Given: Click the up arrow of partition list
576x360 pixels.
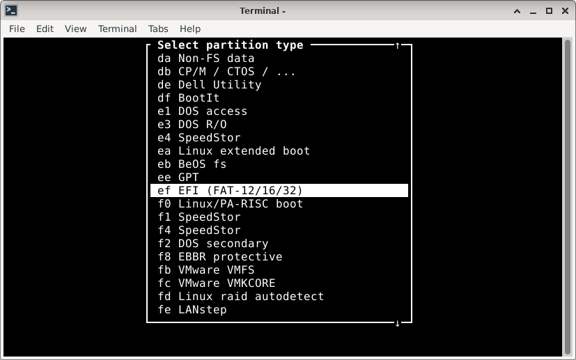Looking at the screenshot, I should 397,45.
